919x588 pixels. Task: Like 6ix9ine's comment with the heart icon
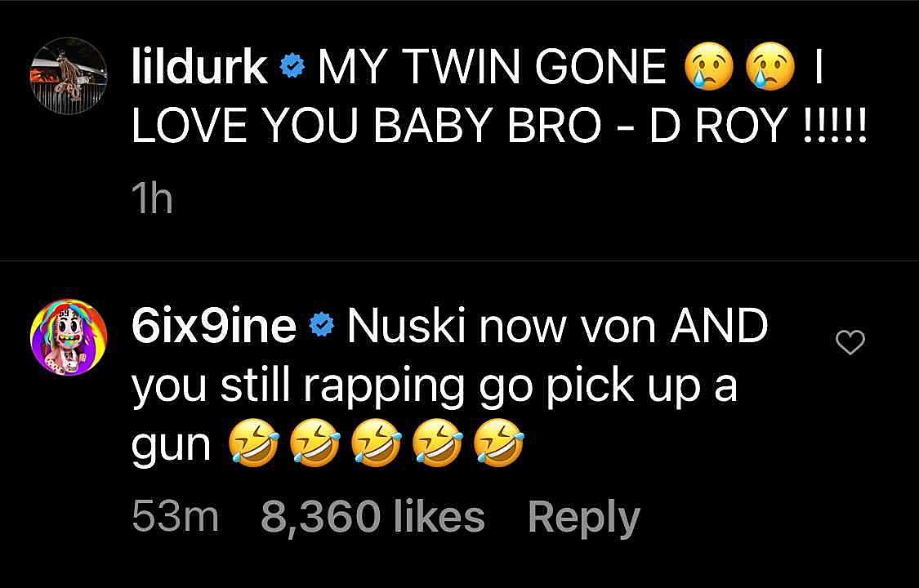tap(850, 343)
